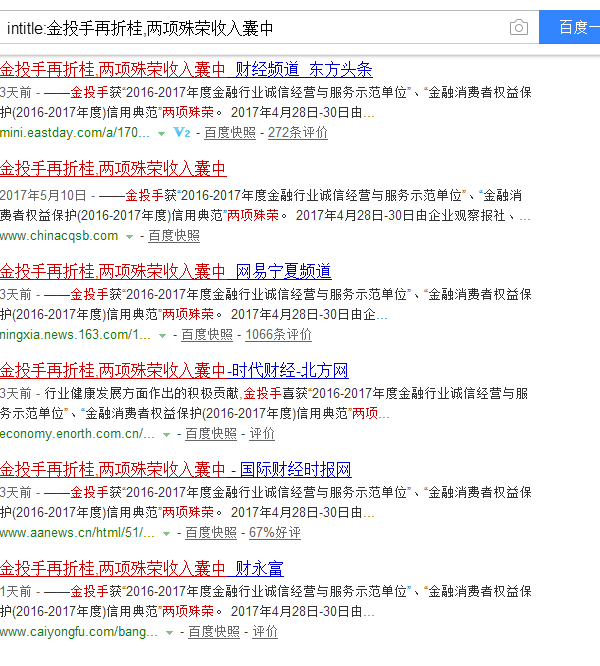Open 百度快照 for the aanews.cn result
The image size is (600, 666).
pos(211,533)
